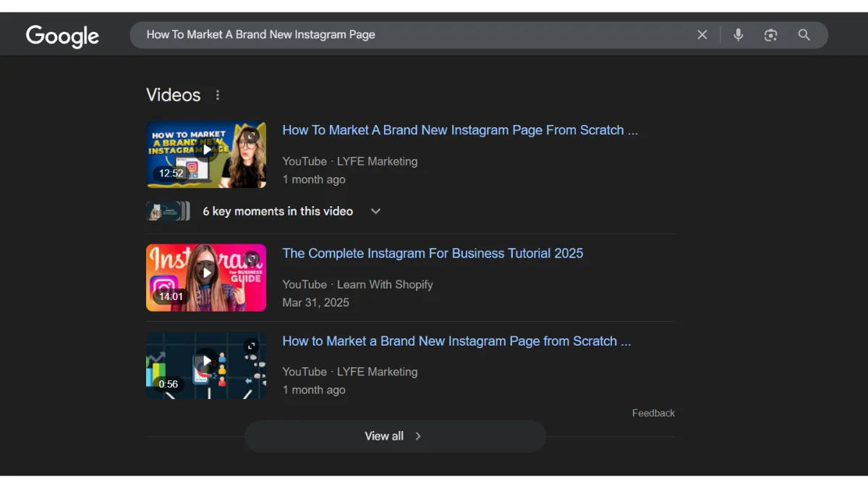
Task: Open the three-dot menu beside Videos heading
Action: click(x=218, y=95)
